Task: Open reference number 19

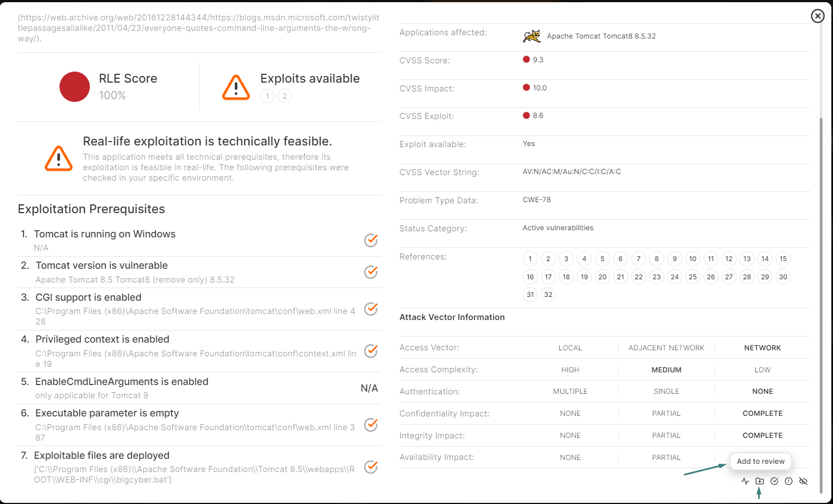Action: pyautogui.click(x=585, y=277)
